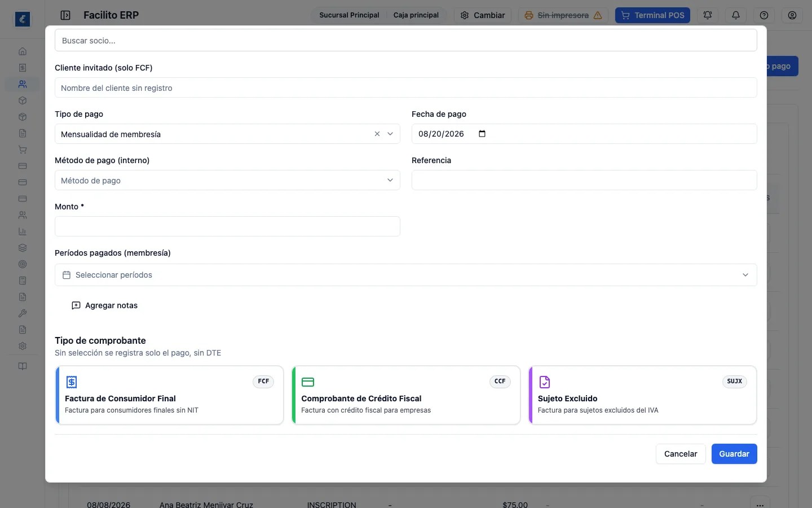The image size is (812, 508).
Task: Click the Cambiar button in the header
Action: (483, 15)
